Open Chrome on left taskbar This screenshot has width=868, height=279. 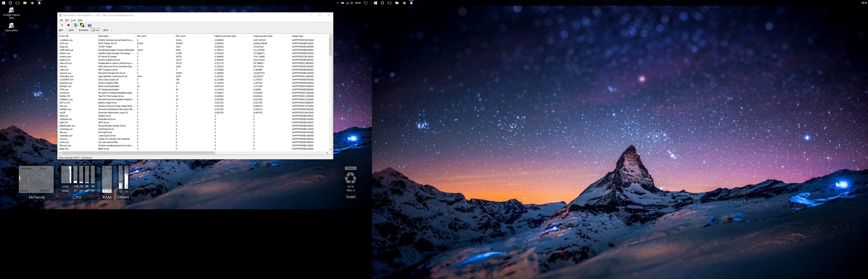pyautogui.click(x=32, y=3)
